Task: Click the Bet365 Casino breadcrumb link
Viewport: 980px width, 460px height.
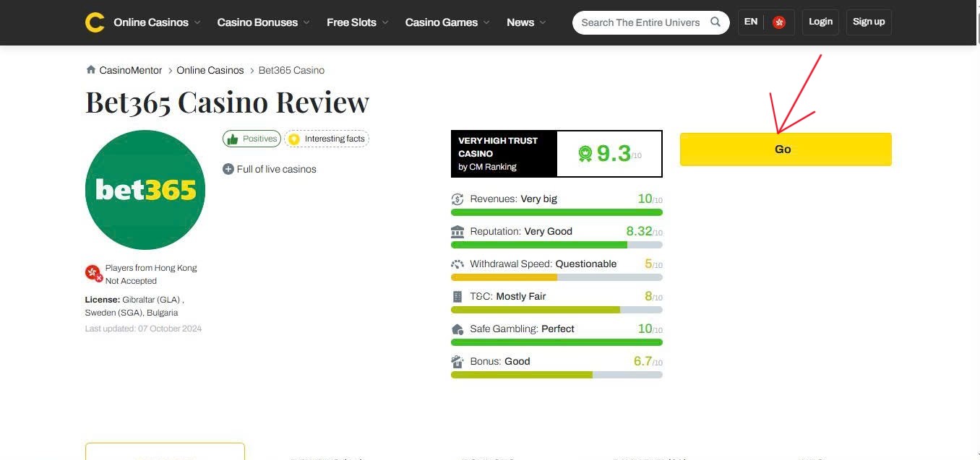Action: pyautogui.click(x=291, y=70)
